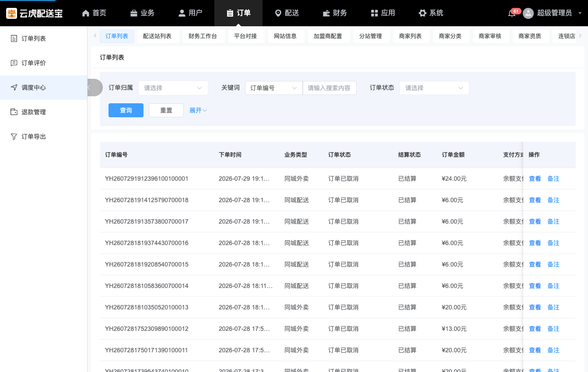The height and width of the screenshot is (372, 588).
Task: Click the 调度中心 paper-plane icon
Action: coord(14,88)
